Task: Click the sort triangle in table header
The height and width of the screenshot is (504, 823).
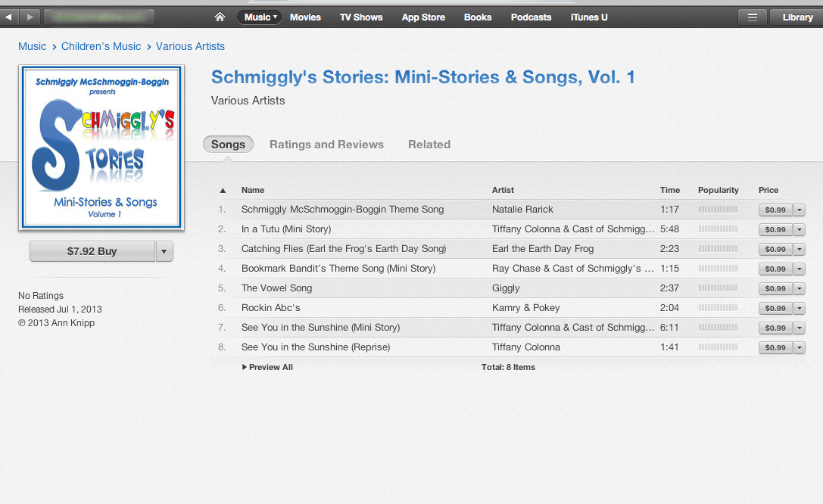Action: [223, 191]
